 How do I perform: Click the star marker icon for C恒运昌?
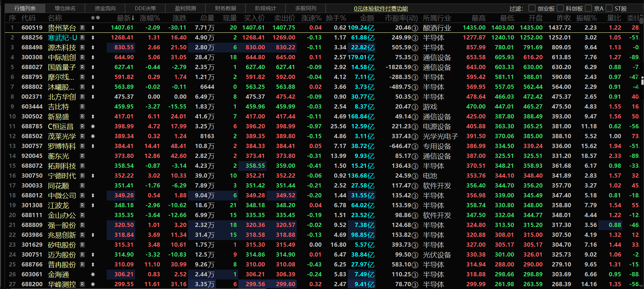click(x=93, y=126)
